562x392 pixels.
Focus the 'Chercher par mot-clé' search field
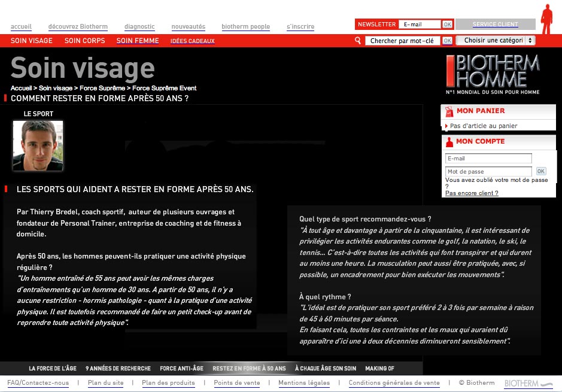(403, 41)
